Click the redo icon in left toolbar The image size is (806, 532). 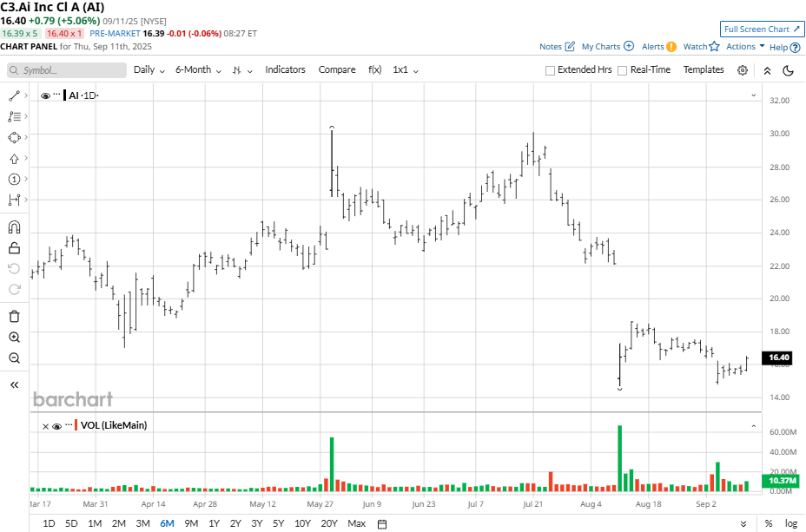(14, 290)
